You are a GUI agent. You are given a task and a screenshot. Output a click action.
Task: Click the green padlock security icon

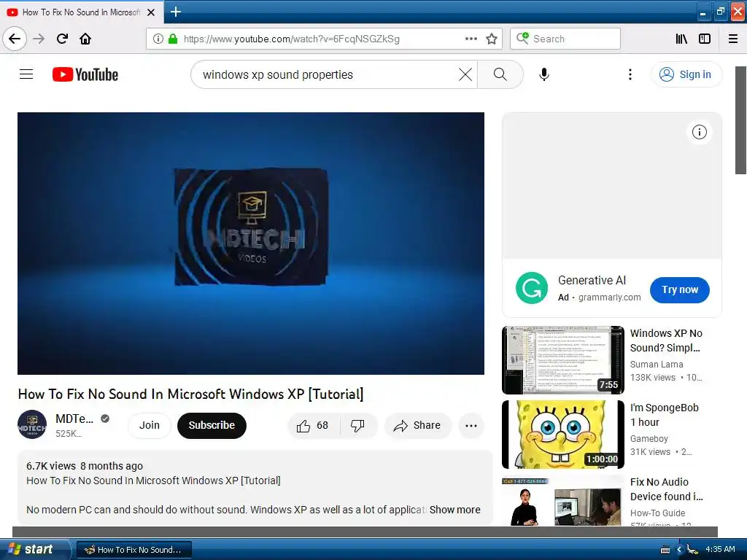click(173, 39)
